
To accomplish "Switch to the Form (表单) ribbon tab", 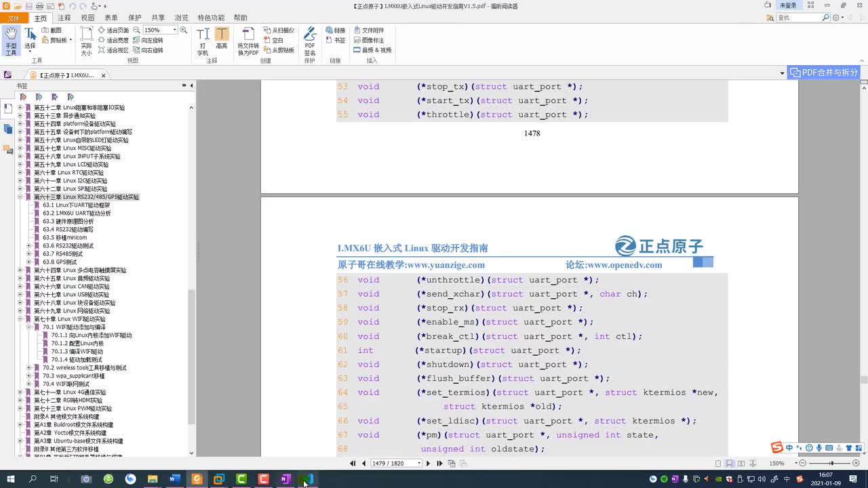I will (111, 18).
